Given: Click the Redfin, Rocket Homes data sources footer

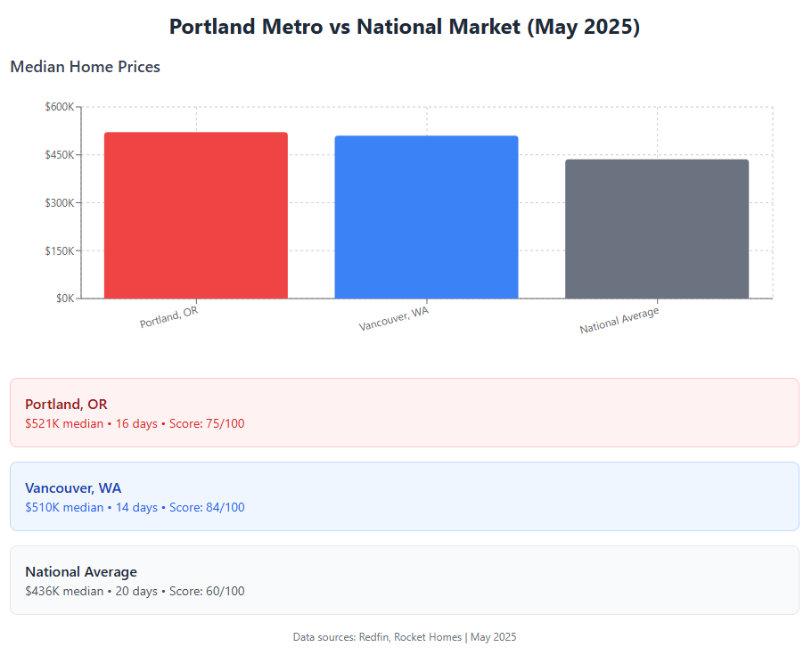Looking at the screenshot, I should click(405, 637).
